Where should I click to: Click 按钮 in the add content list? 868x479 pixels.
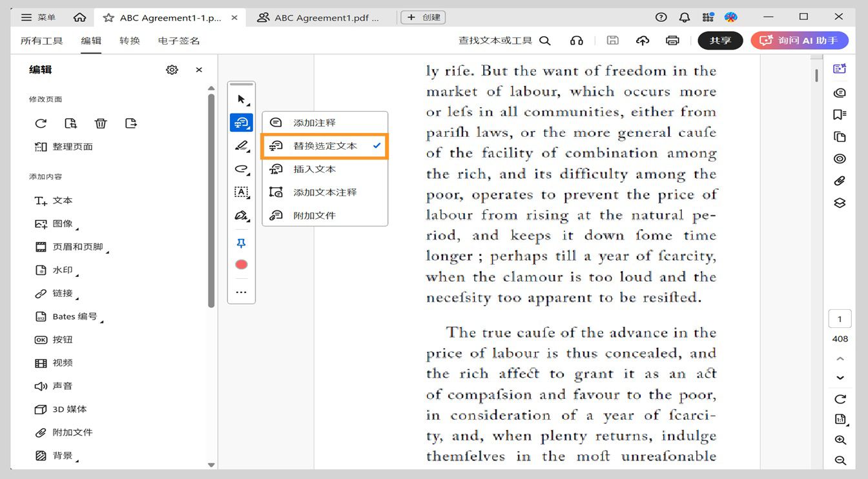pyautogui.click(x=54, y=340)
